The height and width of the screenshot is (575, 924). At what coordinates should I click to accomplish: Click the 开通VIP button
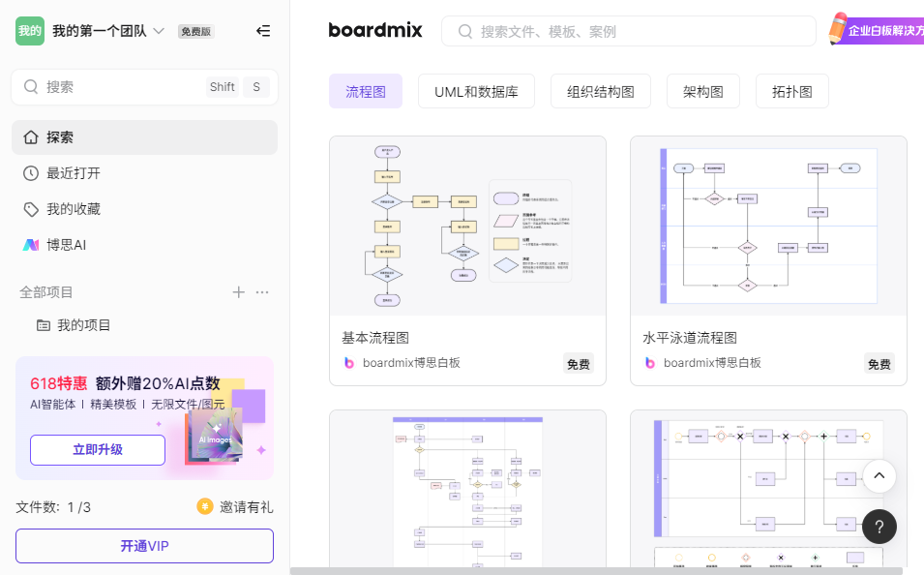pos(144,546)
